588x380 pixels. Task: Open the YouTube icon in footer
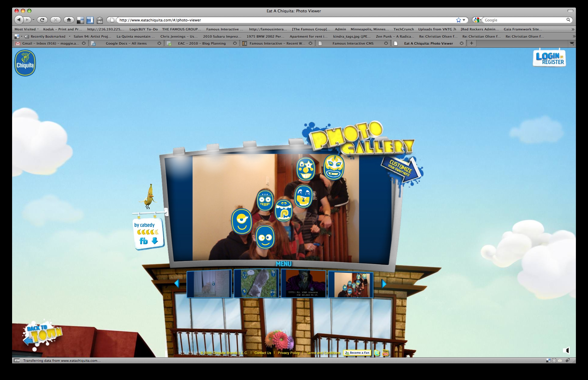tap(385, 353)
